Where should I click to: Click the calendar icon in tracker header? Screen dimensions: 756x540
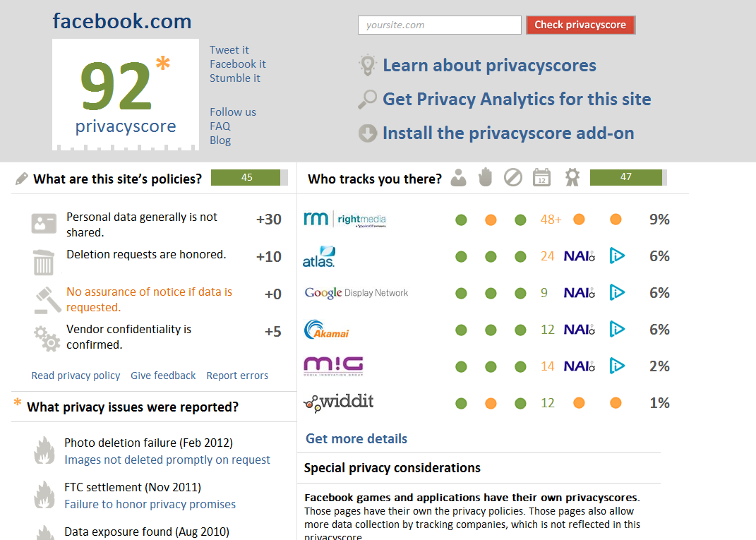pyautogui.click(x=542, y=177)
